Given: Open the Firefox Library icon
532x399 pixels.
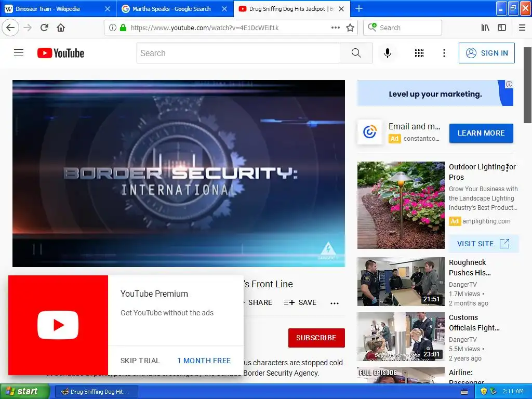Looking at the screenshot, I should (485, 28).
